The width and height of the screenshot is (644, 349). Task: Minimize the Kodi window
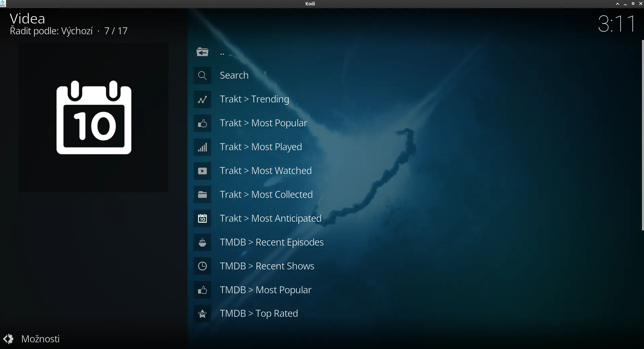[625, 4]
